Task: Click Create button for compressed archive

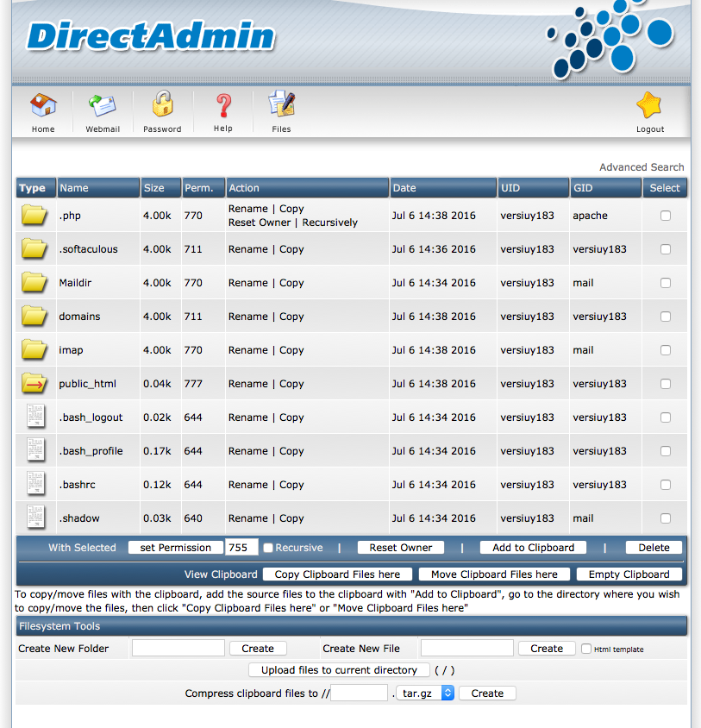Action: tap(487, 693)
